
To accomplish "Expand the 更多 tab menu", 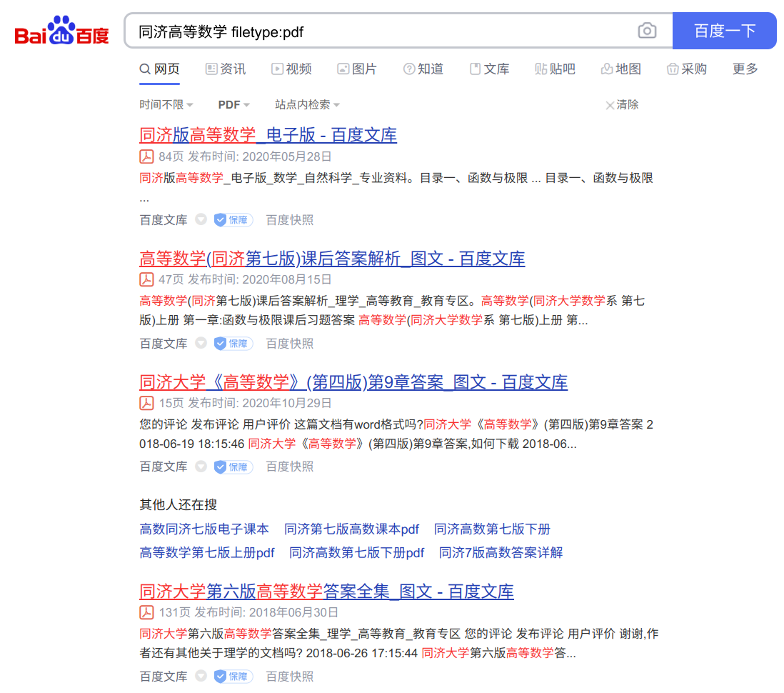I will tap(745, 69).
